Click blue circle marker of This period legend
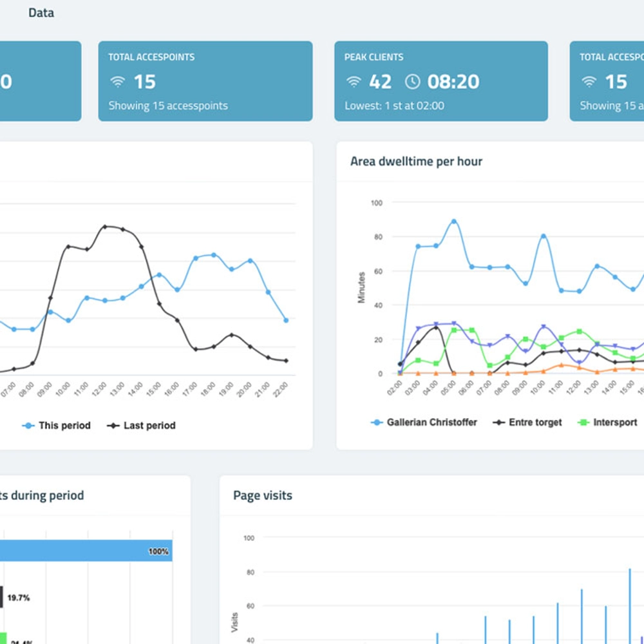 [x=28, y=426]
